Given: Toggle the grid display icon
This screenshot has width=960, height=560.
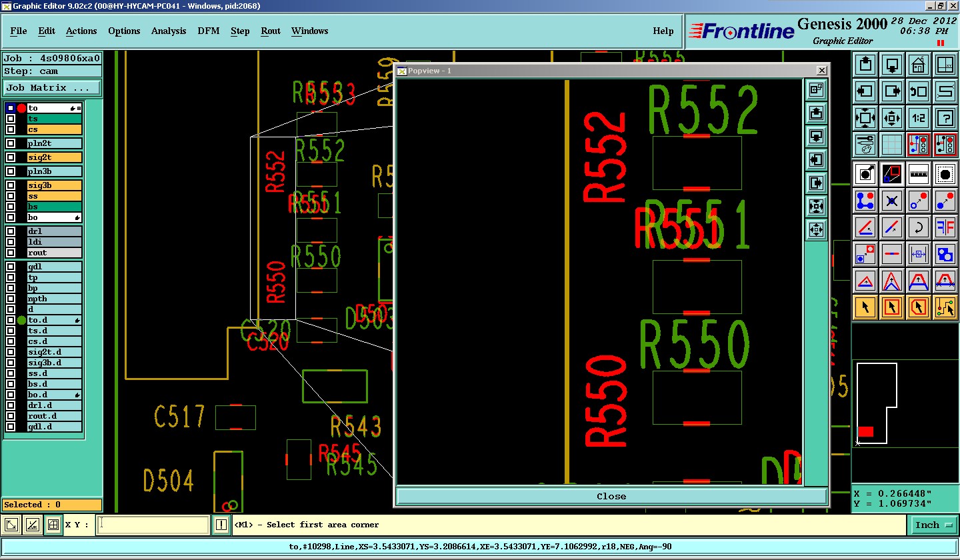Looking at the screenshot, I should point(892,145).
